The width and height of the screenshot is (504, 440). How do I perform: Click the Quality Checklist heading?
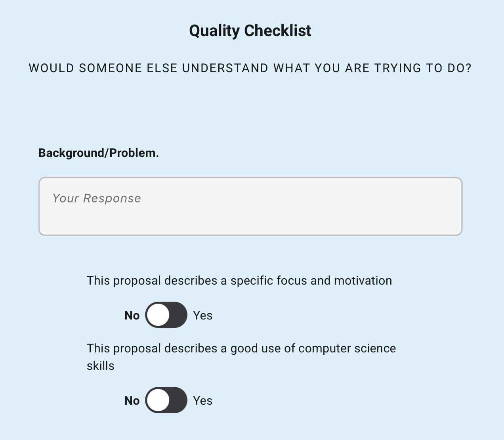tap(250, 31)
